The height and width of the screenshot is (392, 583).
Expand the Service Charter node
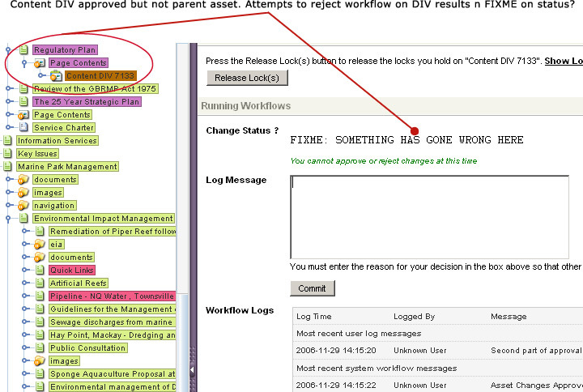[8, 128]
